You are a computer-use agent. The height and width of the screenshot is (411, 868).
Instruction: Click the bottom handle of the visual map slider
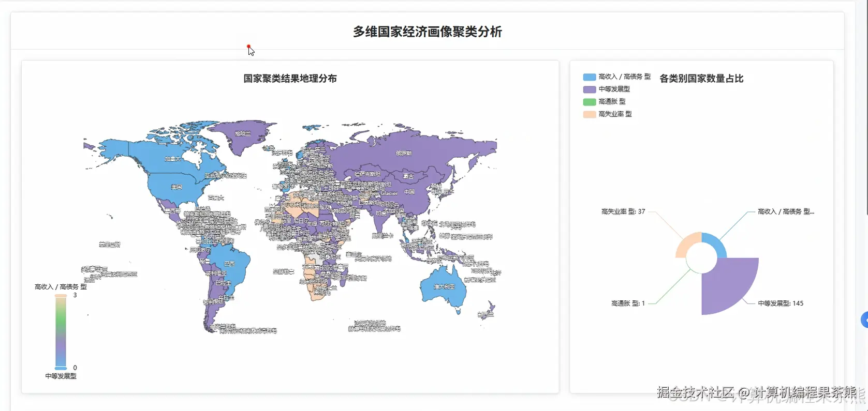tap(61, 368)
